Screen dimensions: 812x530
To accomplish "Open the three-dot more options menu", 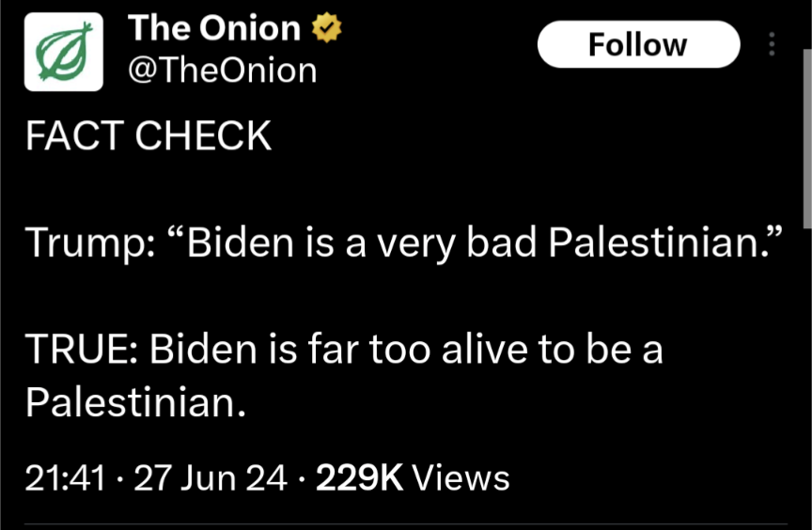I will (772, 44).
